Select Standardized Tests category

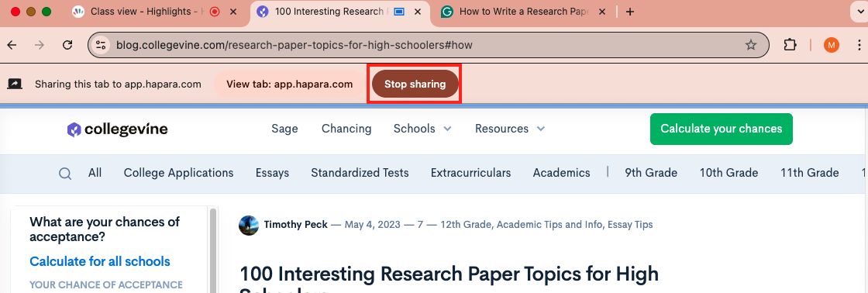(x=360, y=173)
